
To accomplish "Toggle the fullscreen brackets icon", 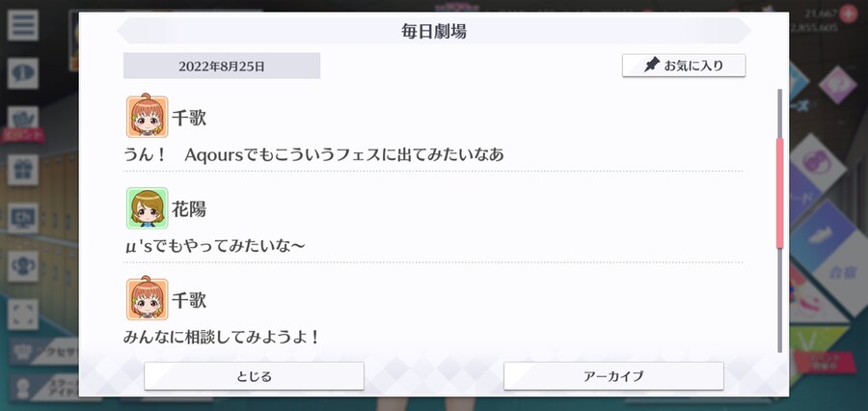I will click(23, 315).
